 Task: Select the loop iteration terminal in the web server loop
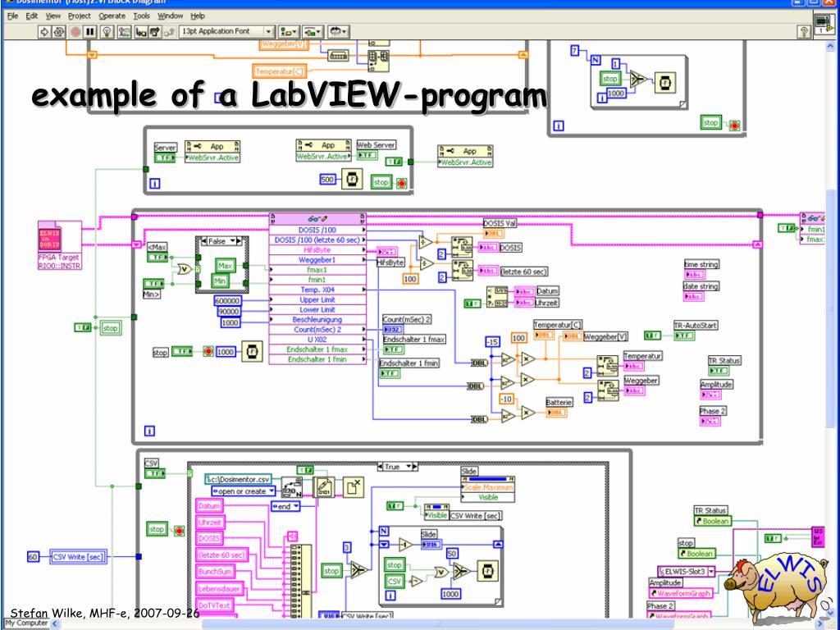(x=155, y=184)
